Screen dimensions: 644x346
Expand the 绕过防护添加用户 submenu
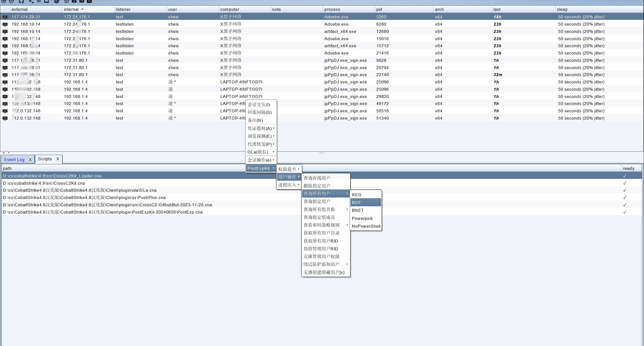326,264
